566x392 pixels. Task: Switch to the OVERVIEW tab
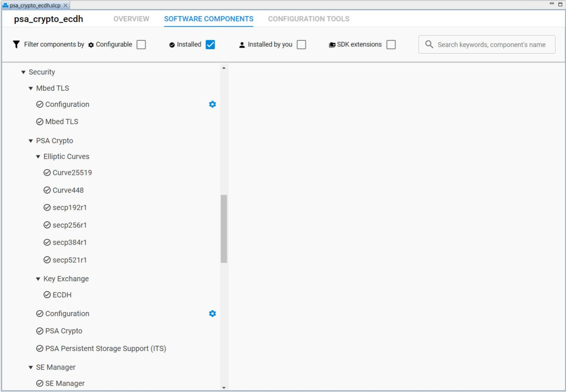(132, 19)
